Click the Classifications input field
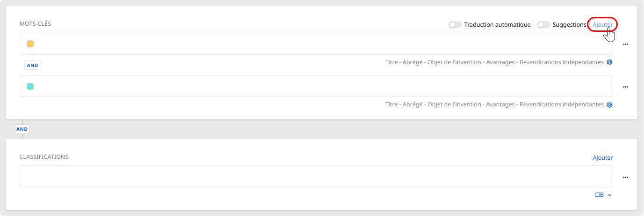The image size is (644, 216). 316,177
